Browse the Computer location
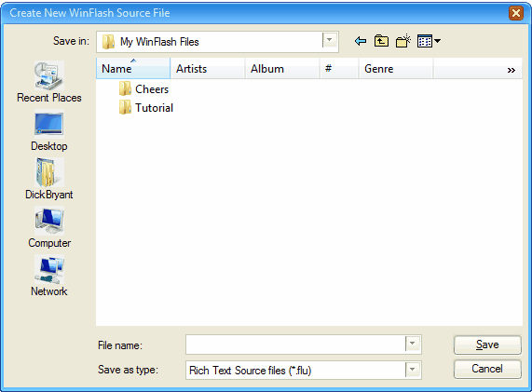This screenshot has height=392, width=532. tap(49, 227)
